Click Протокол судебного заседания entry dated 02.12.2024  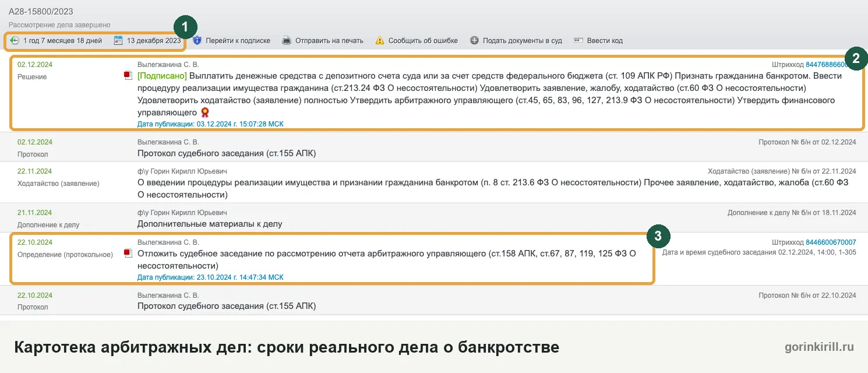click(x=227, y=153)
